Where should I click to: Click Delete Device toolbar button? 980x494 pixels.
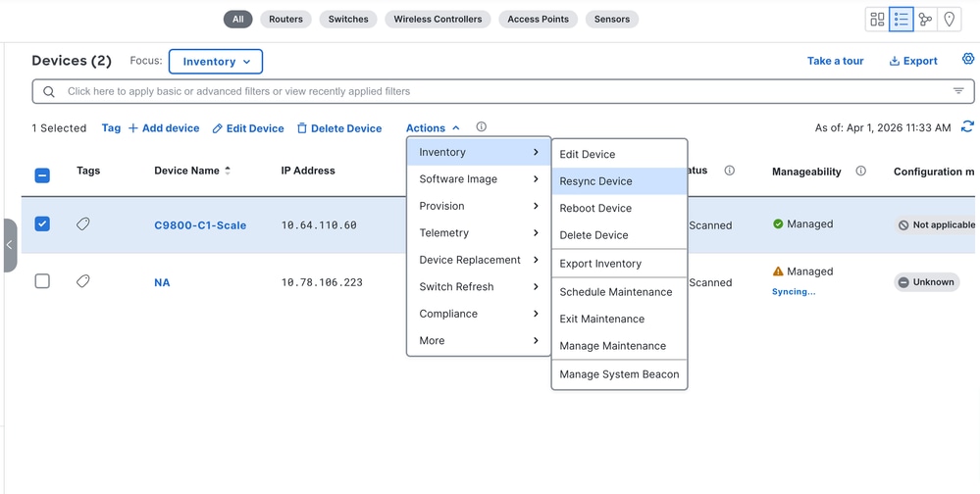(x=339, y=128)
